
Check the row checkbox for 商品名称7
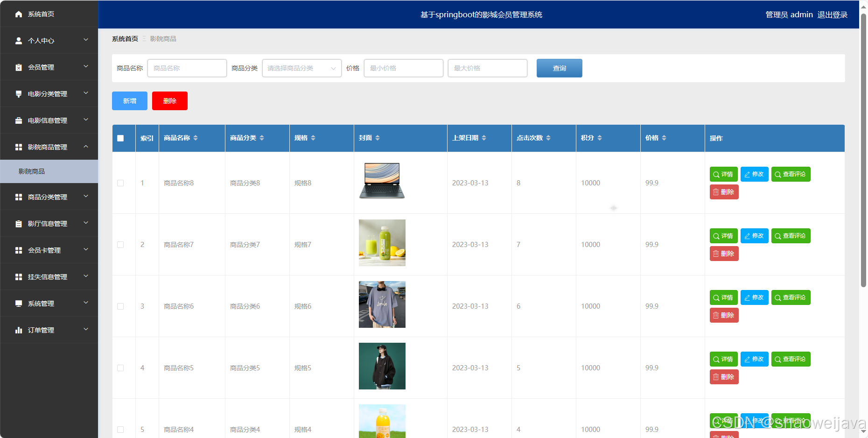tap(120, 245)
